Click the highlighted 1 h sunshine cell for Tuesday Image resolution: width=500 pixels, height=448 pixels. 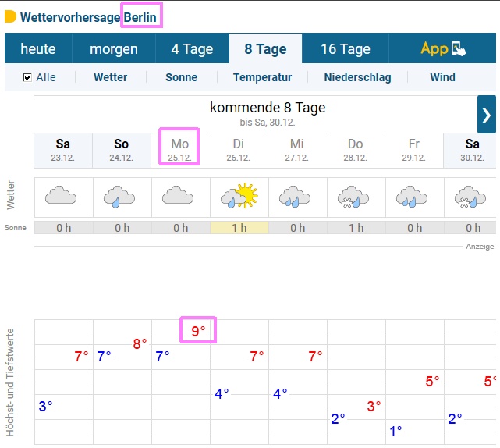coord(239,228)
